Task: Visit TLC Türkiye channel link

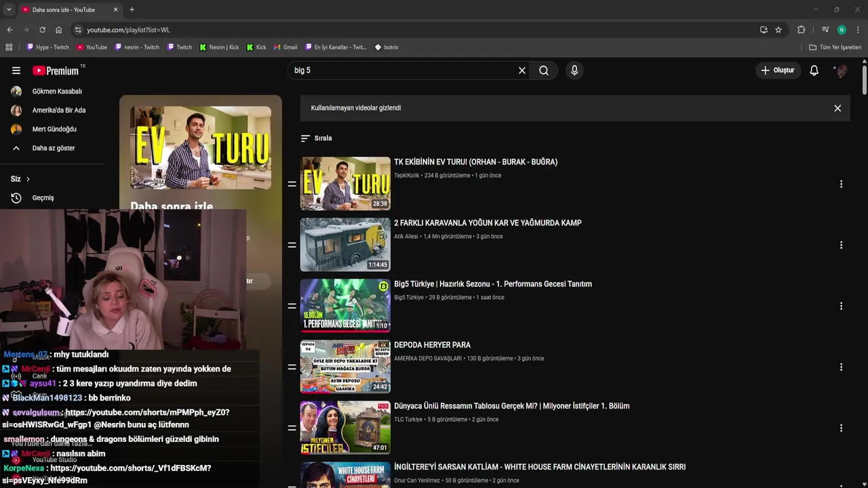Action: 408,420
